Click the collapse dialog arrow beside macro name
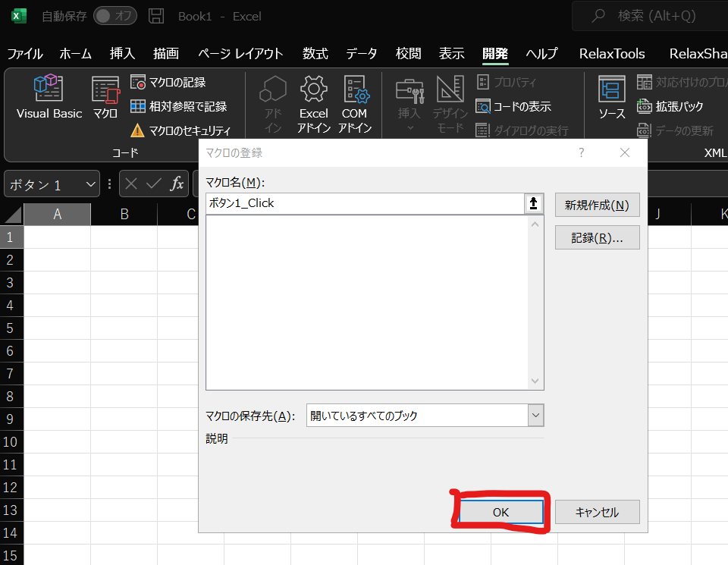Image resolution: width=728 pixels, height=565 pixels. [534, 203]
